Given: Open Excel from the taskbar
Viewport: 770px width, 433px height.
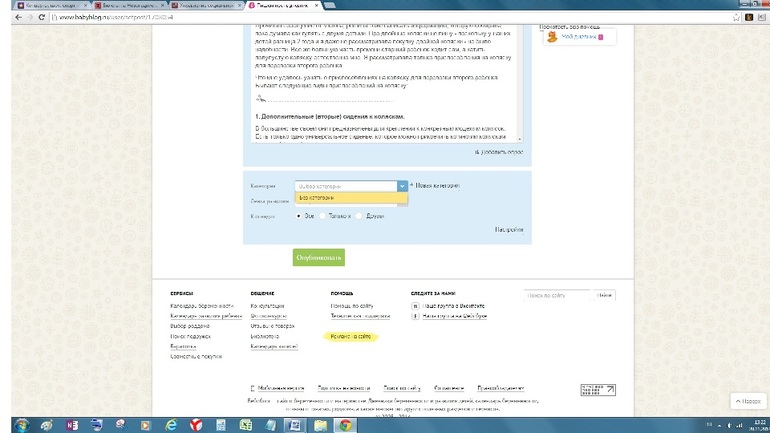Looking at the screenshot, I should 246,425.
